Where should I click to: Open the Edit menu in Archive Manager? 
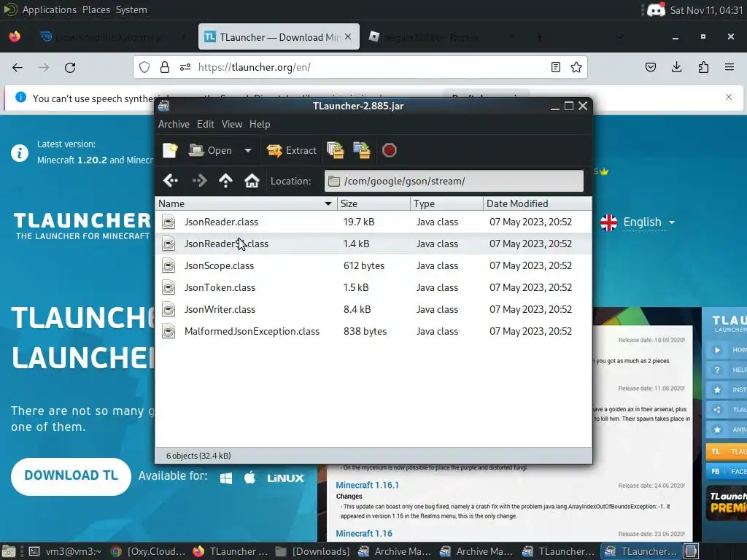[x=205, y=124]
